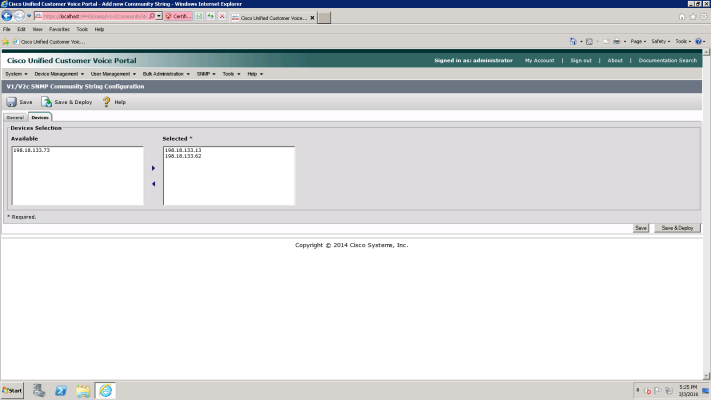This screenshot has height=400, width=711.
Task: Open Cisco Unified Customer Voice favorites bar link
Action: pyautogui.click(x=49, y=42)
